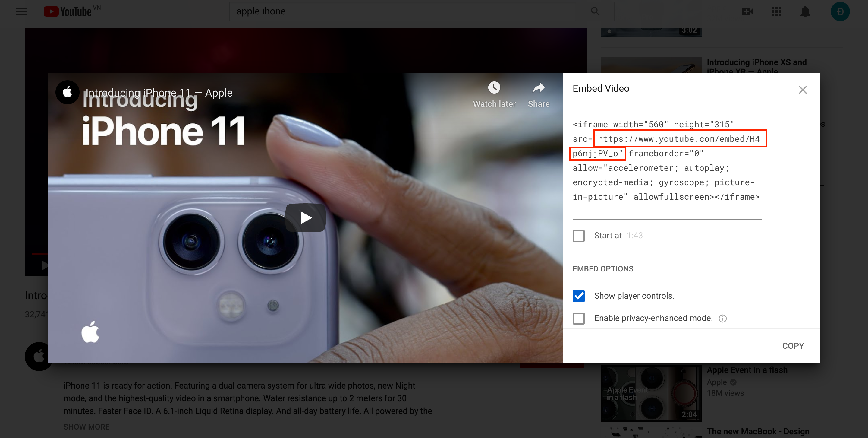The image size is (868, 438).
Task: Close the Embed Video dialog
Action: coord(803,90)
